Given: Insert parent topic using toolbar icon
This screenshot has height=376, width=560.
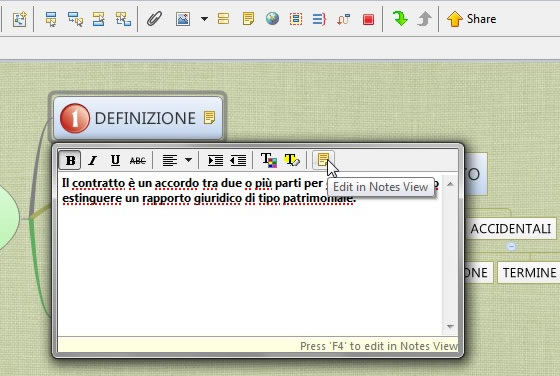Looking at the screenshot, I should pos(123,19).
